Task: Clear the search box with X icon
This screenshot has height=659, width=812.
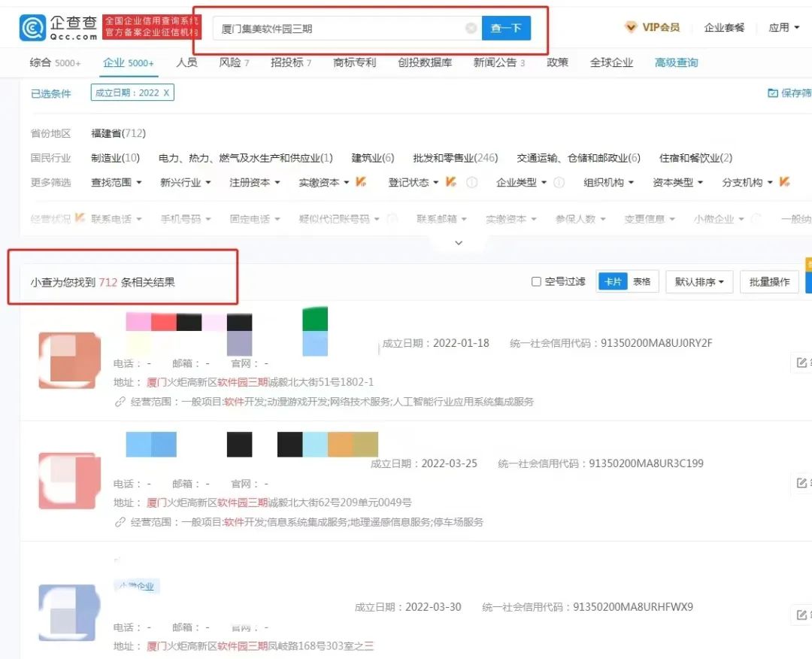Action: pos(471,28)
